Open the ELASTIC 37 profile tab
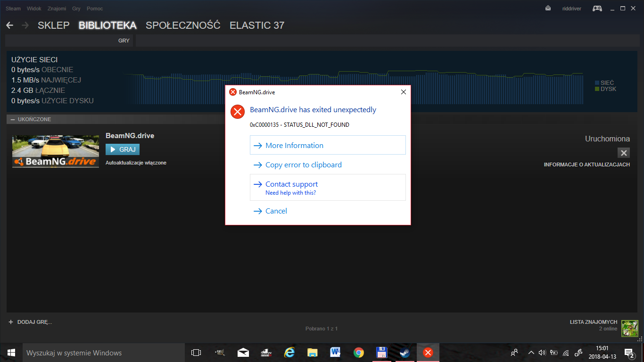Image resolution: width=644 pixels, height=362 pixels. point(257,25)
